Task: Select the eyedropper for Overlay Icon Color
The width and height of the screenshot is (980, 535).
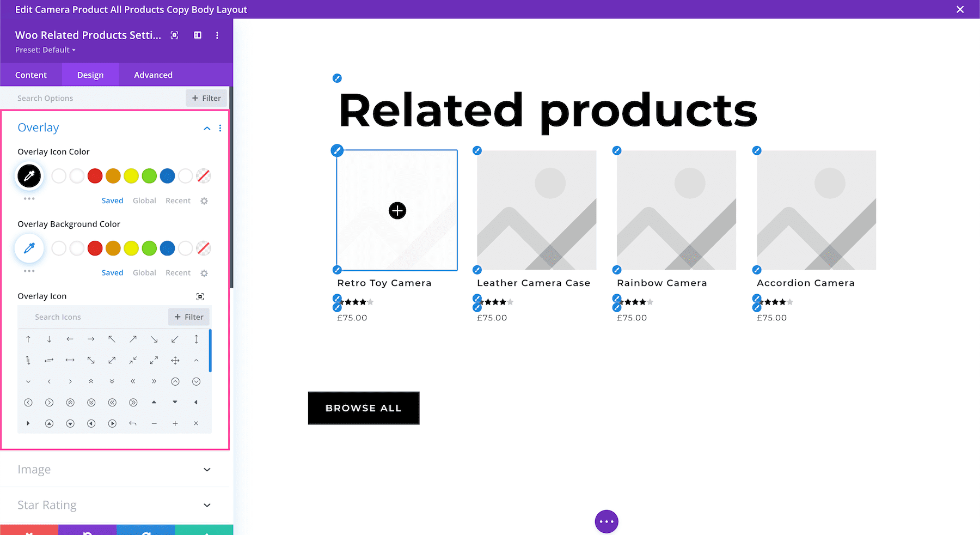Action: (x=29, y=176)
